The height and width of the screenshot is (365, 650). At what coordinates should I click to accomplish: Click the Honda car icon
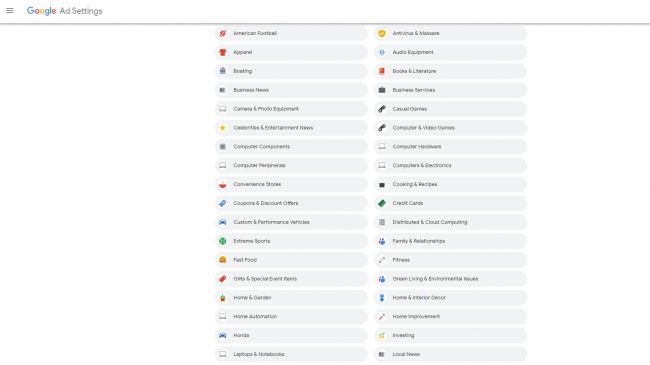tap(223, 335)
